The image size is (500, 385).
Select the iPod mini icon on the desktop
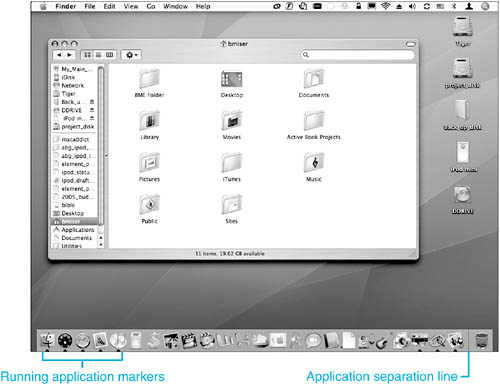pos(463,152)
